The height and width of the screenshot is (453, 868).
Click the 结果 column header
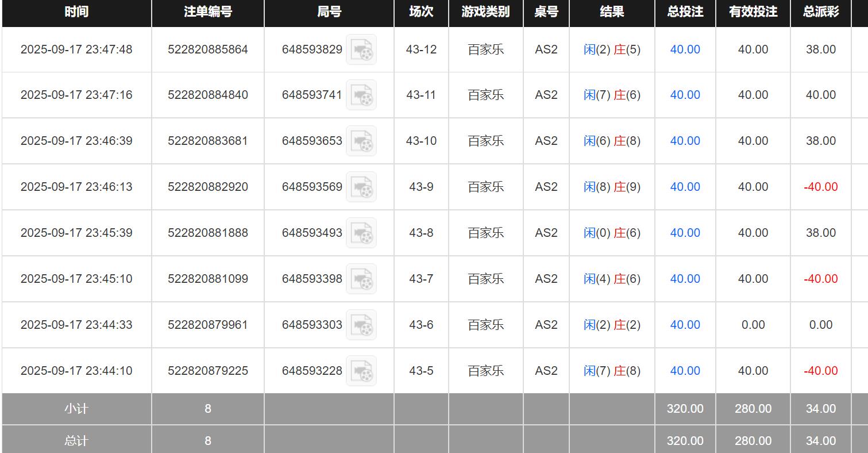[612, 12]
